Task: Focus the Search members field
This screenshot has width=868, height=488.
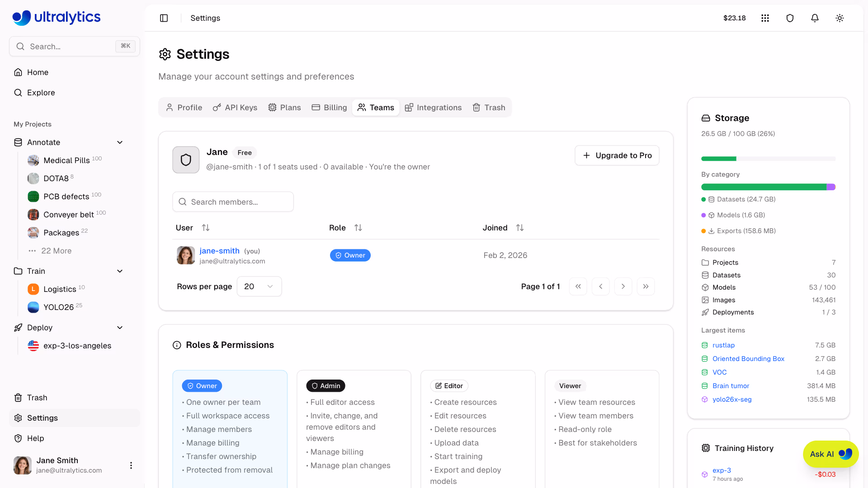Action: pyautogui.click(x=233, y=202)
